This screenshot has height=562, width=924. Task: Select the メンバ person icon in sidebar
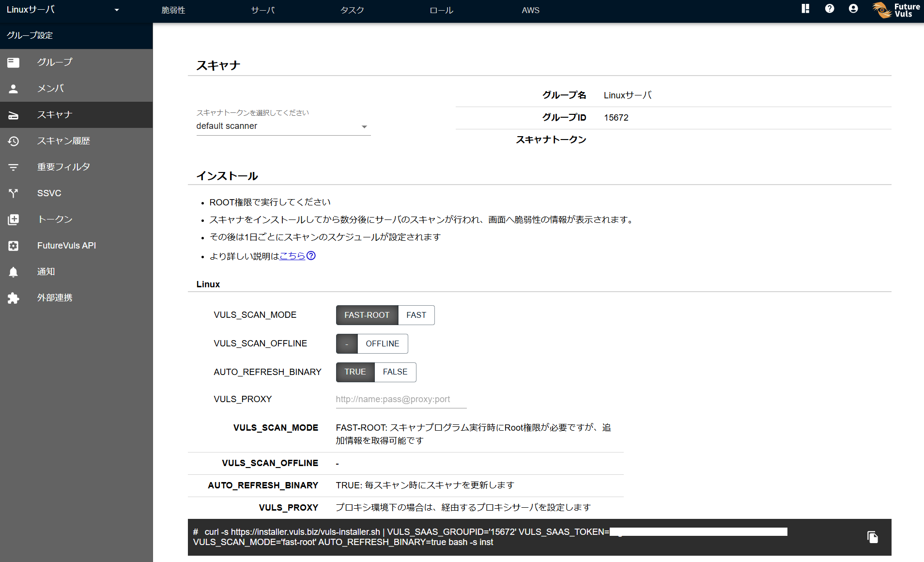point(13,89)
